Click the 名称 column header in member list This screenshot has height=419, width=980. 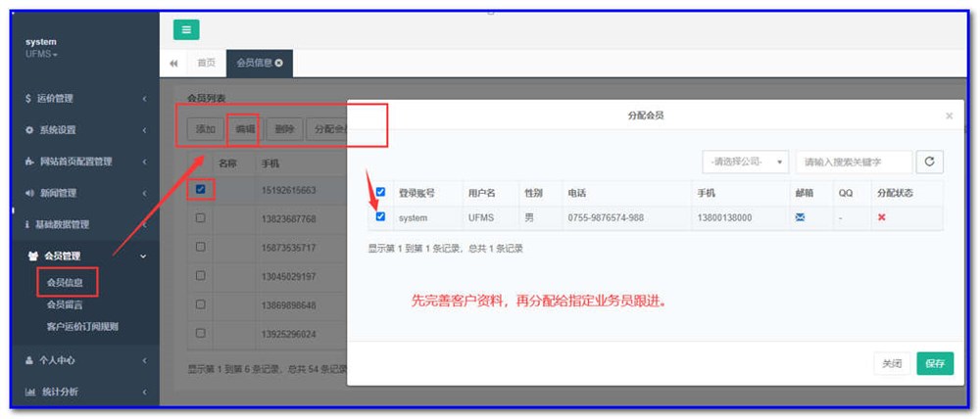pos(227,163)
